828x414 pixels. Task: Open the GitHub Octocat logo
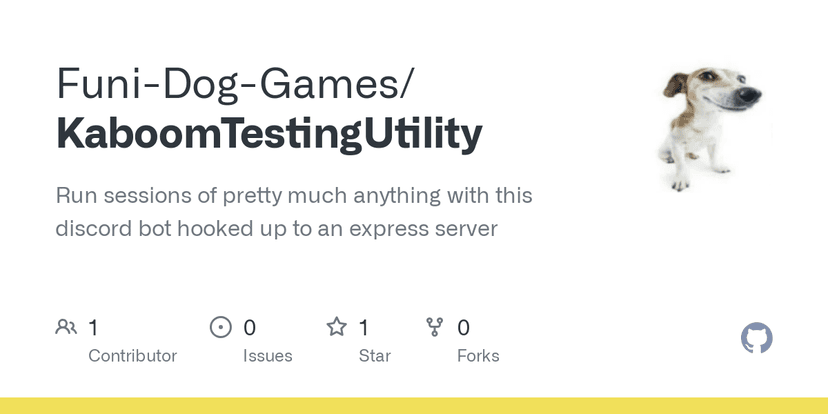[x=756, y=338]
